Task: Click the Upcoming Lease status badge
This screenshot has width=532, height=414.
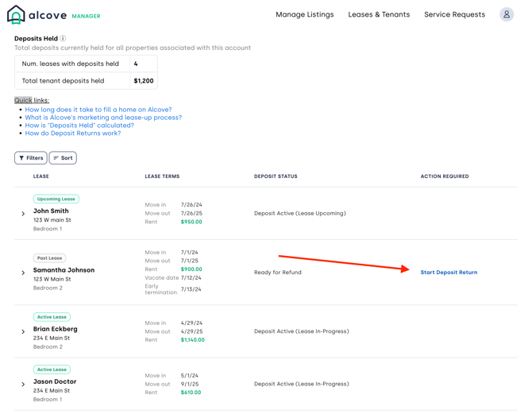Action: pyautogui.click(x=56, y=199)
